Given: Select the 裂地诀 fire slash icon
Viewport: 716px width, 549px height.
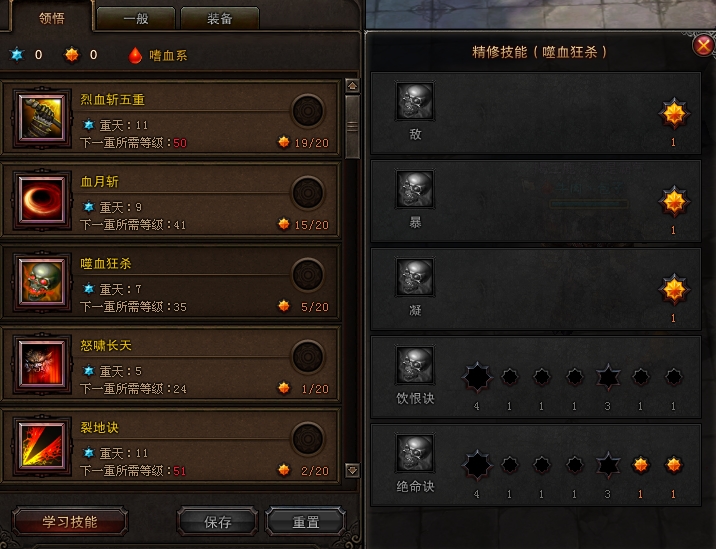Looking at the screenshot, I should 42,446.
